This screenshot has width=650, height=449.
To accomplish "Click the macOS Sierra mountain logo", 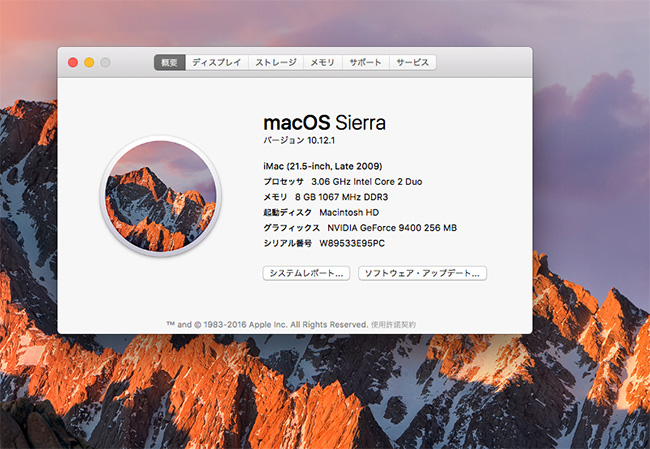I will coord(160,196).
